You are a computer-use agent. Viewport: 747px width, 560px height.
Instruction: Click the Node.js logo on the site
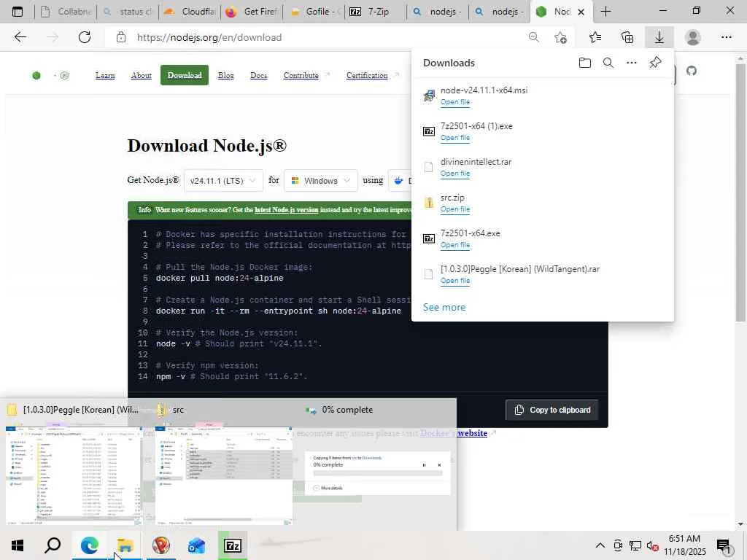[36, 75]
